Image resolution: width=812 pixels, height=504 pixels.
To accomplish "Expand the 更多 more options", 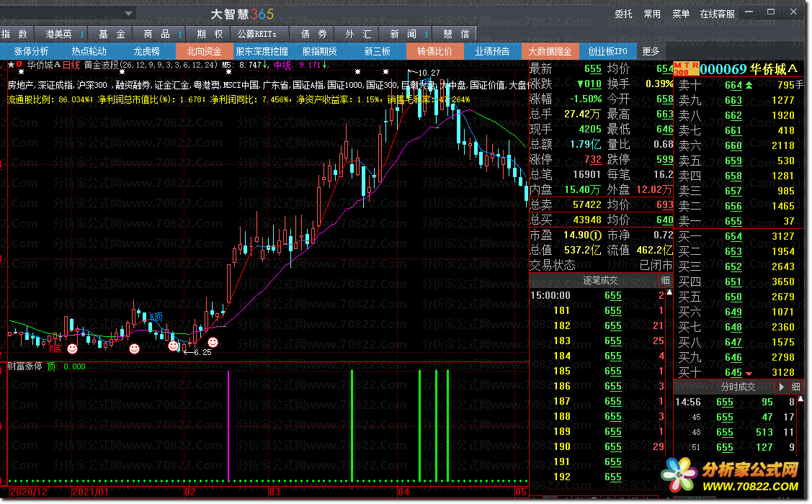I will pos(651,51).
